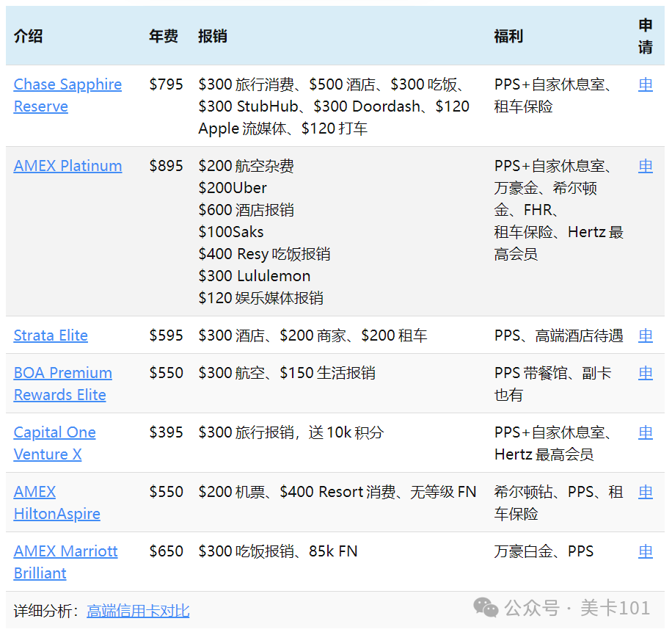The width and height of the screenshot is (672, 635).
Task: Select the $895 annual fee cell
Action: click(x=166, y=165)
